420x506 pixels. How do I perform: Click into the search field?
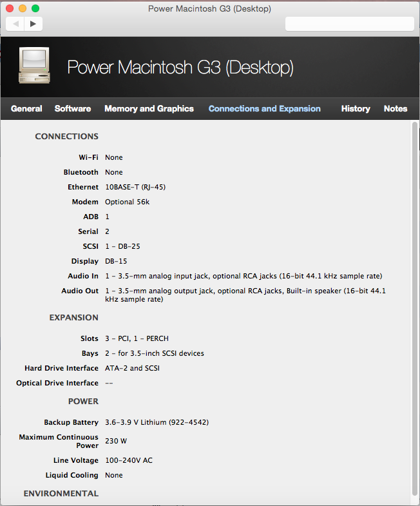coord(350,24)
